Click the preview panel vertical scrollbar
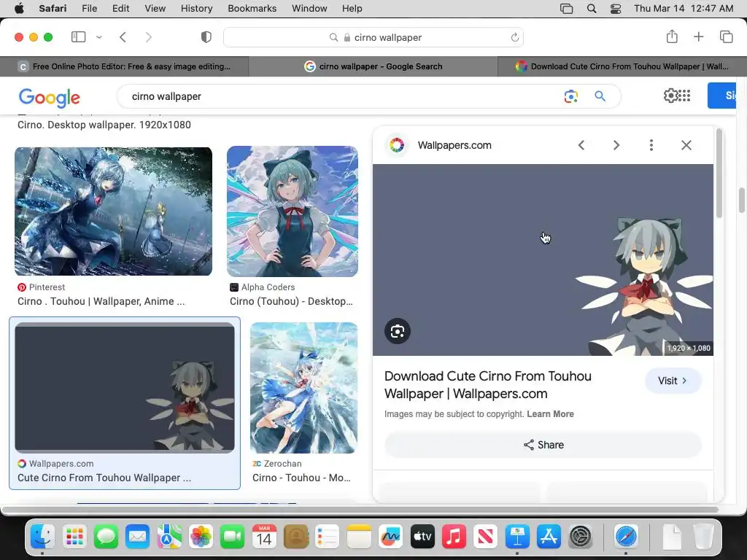The width and height of the screenshot is (747, 560). 719,174
